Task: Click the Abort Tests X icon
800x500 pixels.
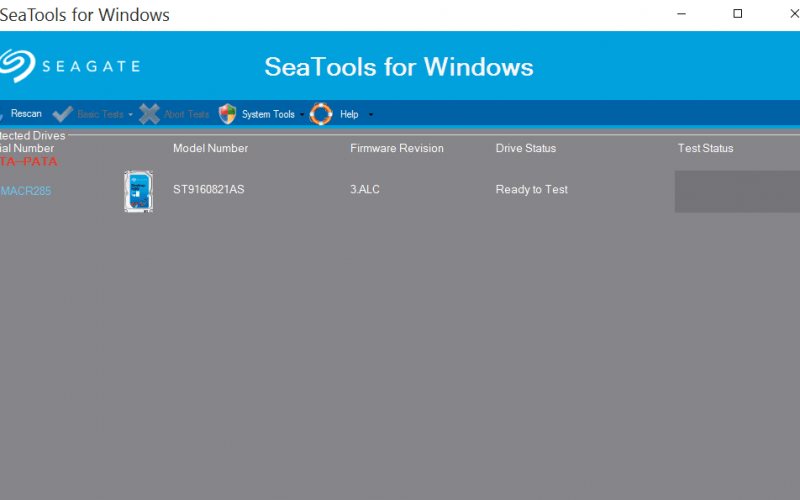Action: pyautogui.click(x=149, y=114)
